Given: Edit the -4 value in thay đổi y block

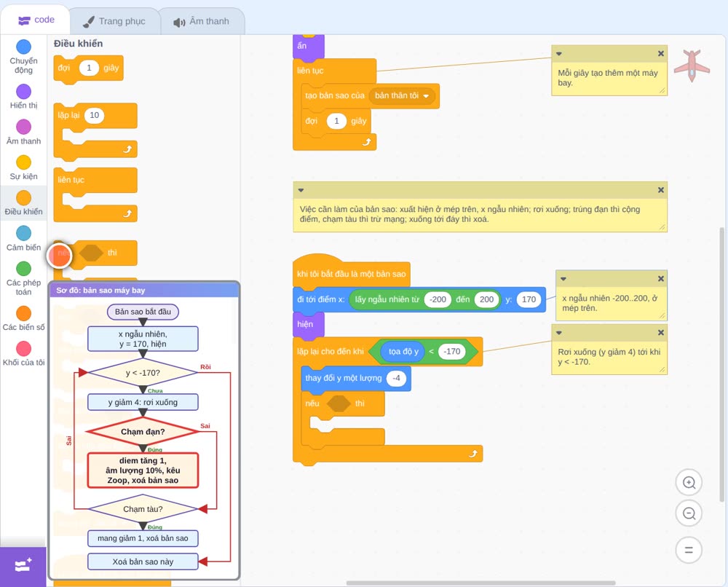Looking at the screenshot, I should pyautogui.click(x=396, y=378).
